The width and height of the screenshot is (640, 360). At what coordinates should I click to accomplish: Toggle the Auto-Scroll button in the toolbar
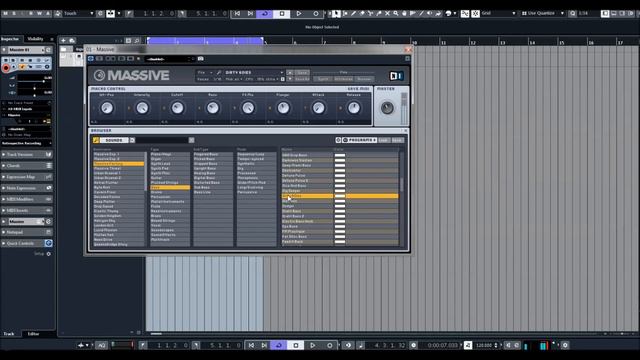pyautogui.click(x=111, y=13)
